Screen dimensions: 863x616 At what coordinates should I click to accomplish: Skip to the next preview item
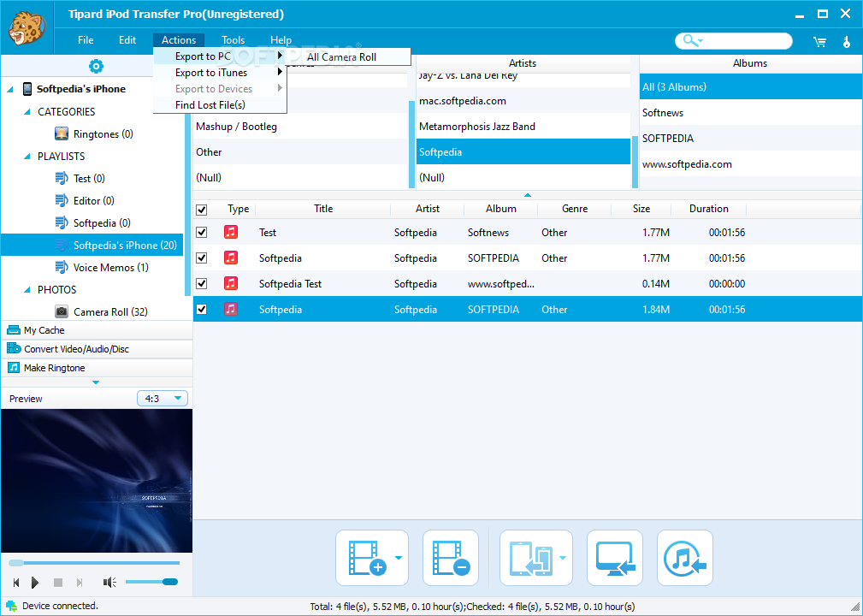click(80, 582)
